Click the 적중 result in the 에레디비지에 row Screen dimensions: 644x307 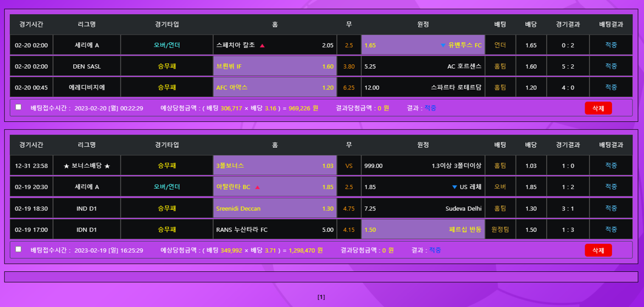(611, 87)
